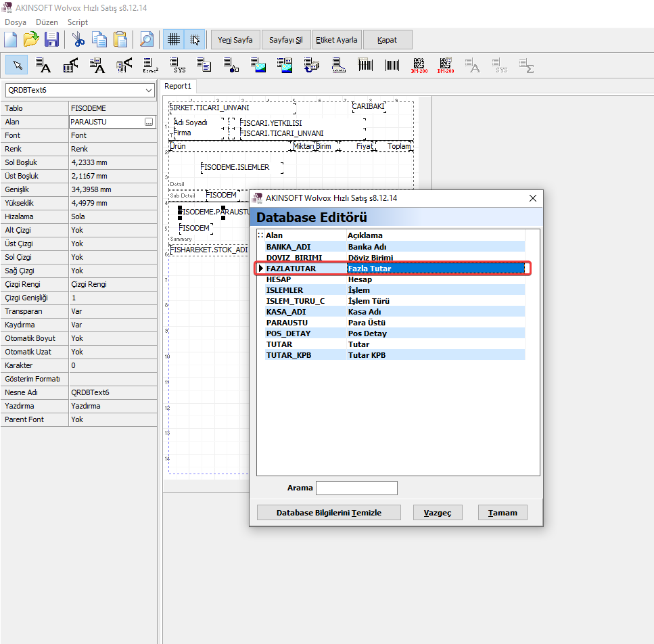Insert image tool
This screenshot has width=654, height=644.
pyautogui.click(x=258, y=65)
